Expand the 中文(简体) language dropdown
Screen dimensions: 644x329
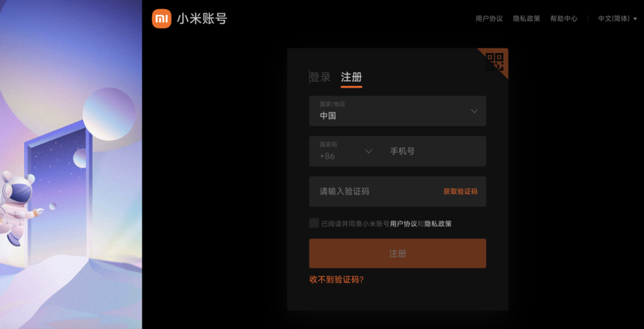617,19
